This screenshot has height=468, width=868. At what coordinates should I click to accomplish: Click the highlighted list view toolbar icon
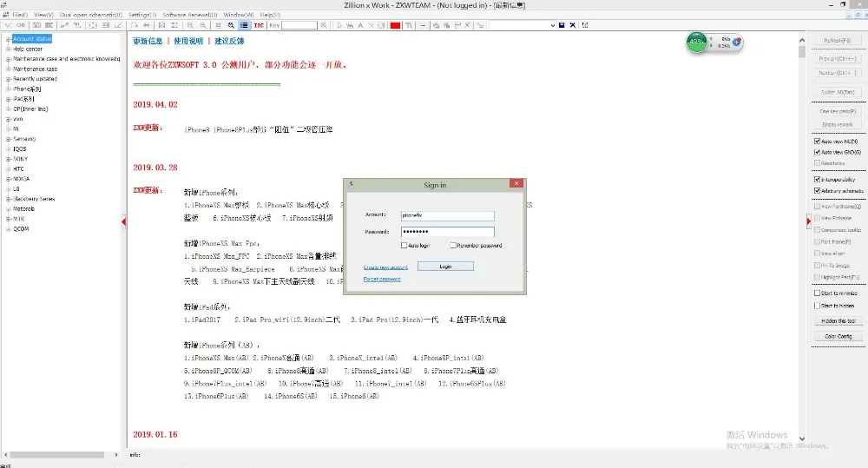pos(244,25)
